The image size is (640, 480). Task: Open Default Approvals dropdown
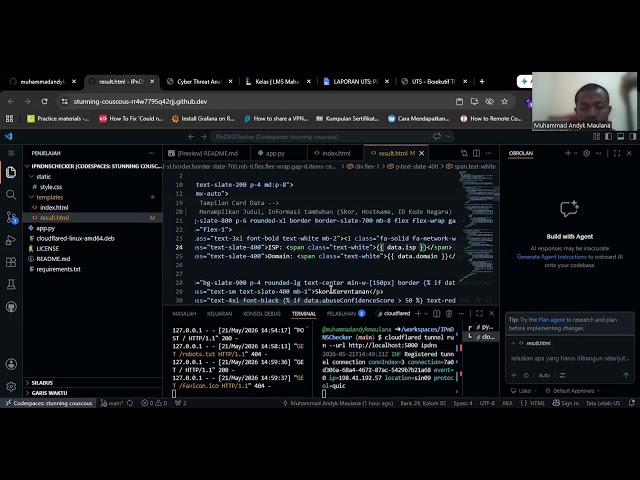coord(573,391)
